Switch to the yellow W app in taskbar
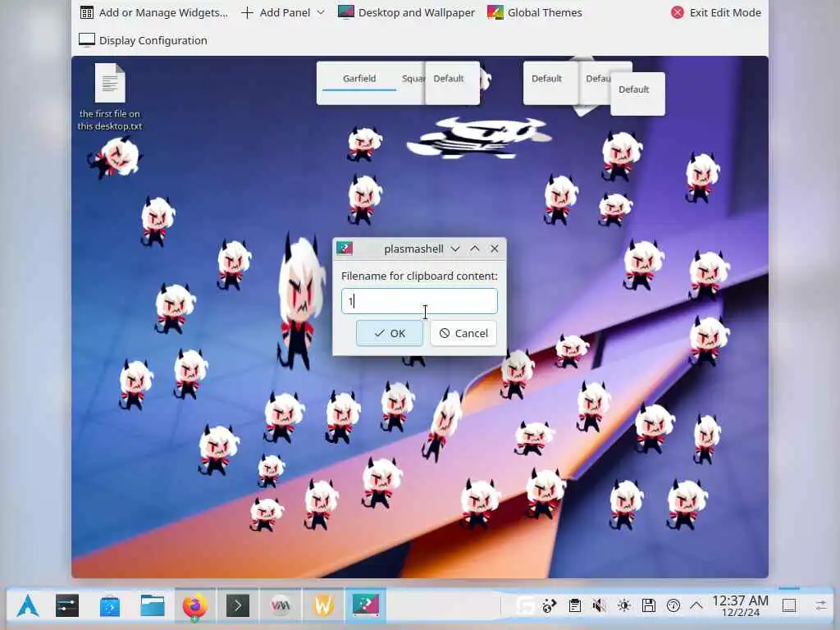The width and height of the screenshot is (840, 630). (x=323, y=606)
